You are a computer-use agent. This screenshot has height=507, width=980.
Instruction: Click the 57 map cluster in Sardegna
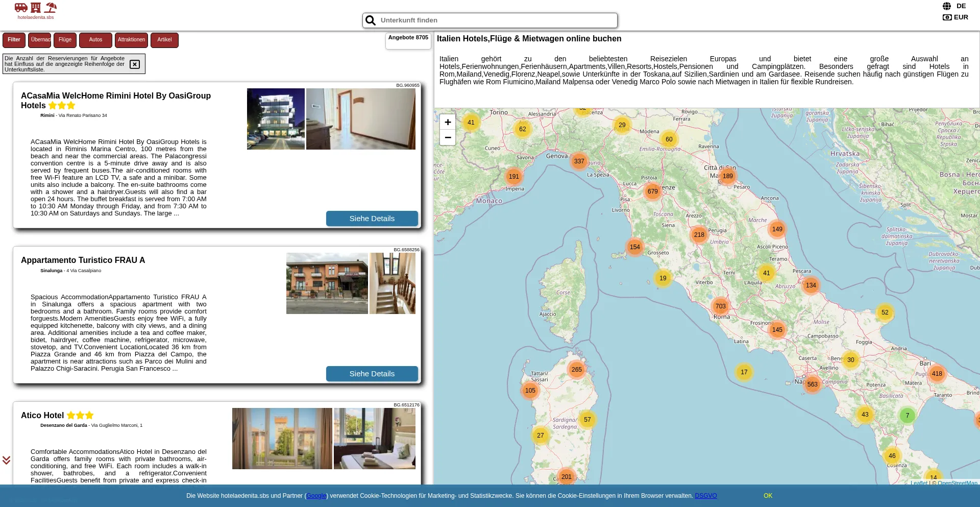point(587,420)
